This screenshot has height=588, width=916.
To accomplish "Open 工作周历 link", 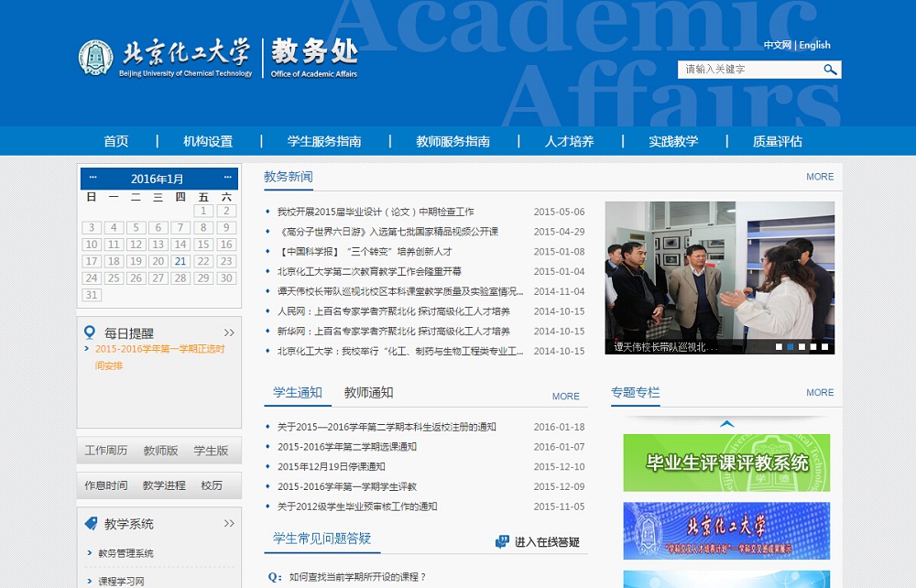I will click(105, 451).
